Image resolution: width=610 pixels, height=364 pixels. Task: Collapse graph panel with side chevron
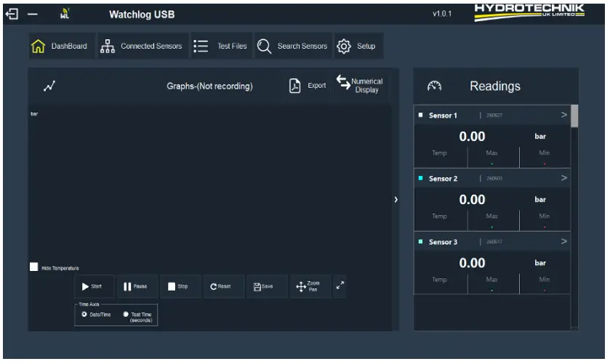(x=396, y=200)
